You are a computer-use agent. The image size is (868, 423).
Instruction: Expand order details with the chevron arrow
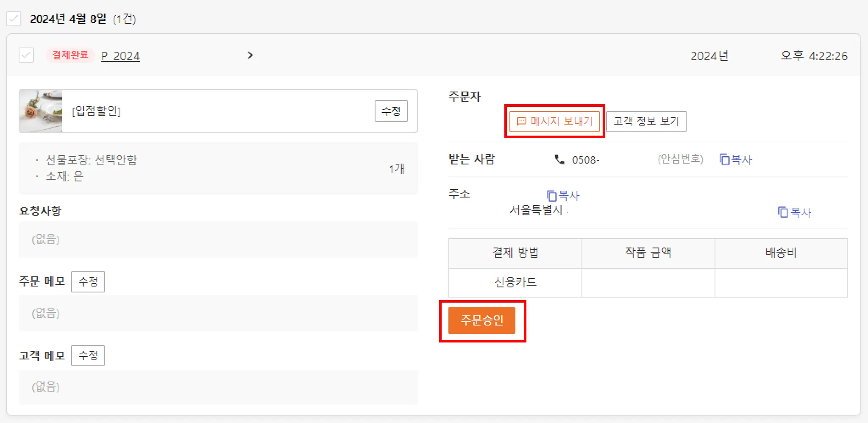(250, 55)
